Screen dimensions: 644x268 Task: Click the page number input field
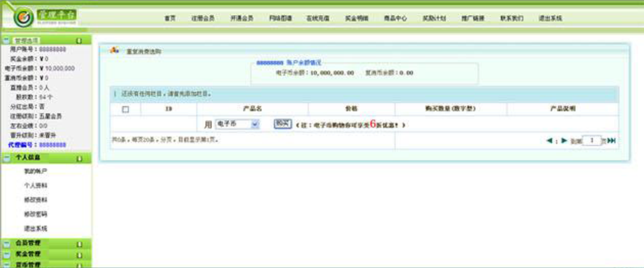click(x=592, y=141)
